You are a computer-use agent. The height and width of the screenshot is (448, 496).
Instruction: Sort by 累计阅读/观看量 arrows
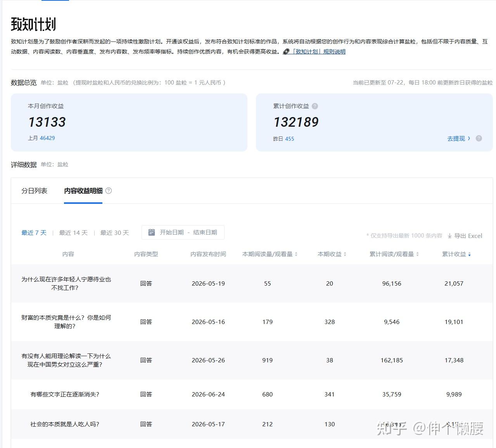click(418, 254)
